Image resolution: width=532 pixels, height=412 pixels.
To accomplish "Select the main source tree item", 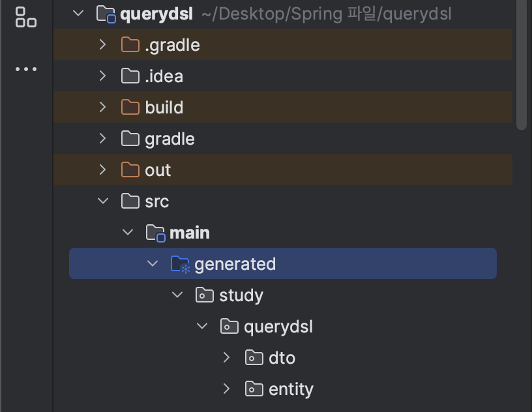I will click(190, 232).
